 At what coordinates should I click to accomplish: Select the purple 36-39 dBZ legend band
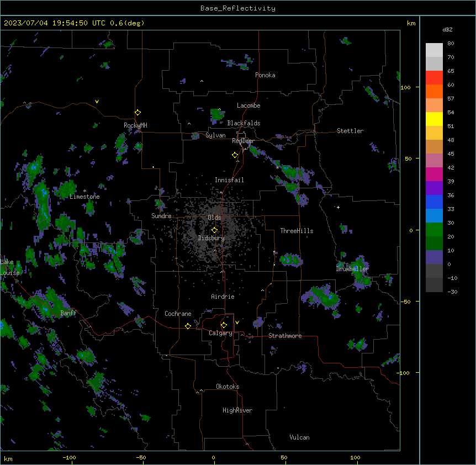pyautogui.click(x=434, y=188)
